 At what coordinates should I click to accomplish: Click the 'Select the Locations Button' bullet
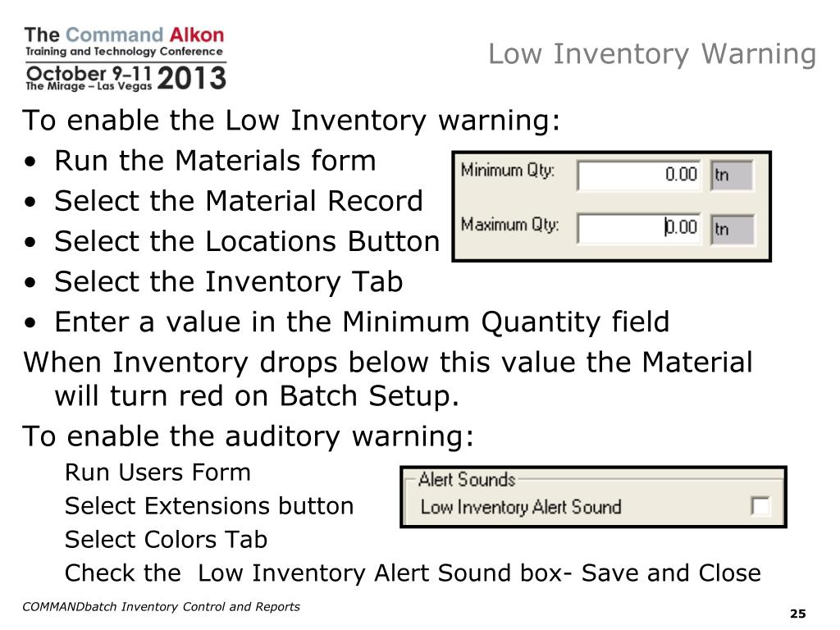(x=246, y=241)
